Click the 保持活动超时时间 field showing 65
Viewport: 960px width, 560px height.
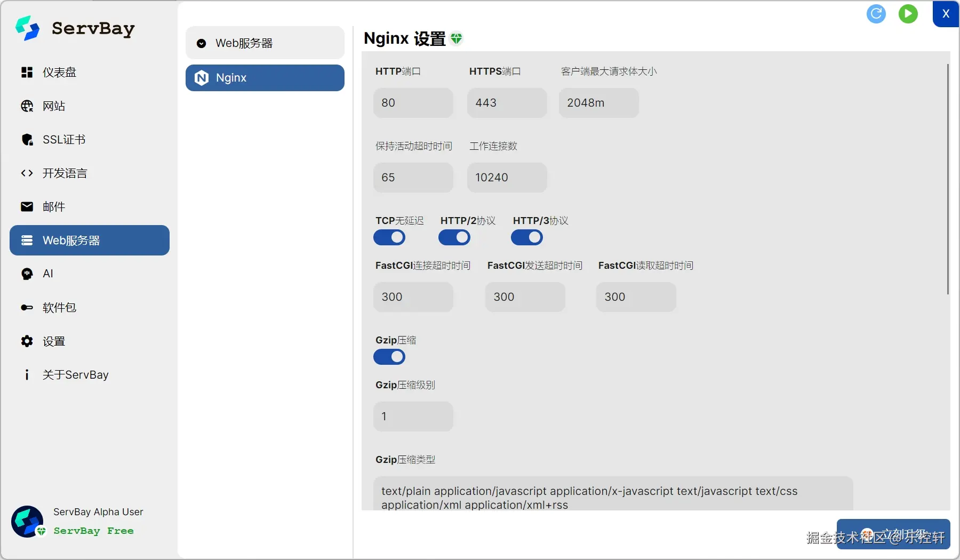(x=413, y=178)
